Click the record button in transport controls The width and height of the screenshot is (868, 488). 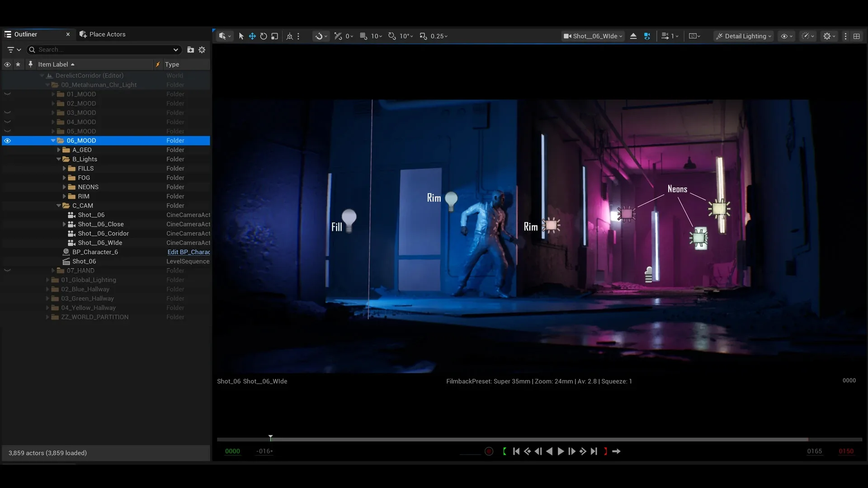click(489, 451)
